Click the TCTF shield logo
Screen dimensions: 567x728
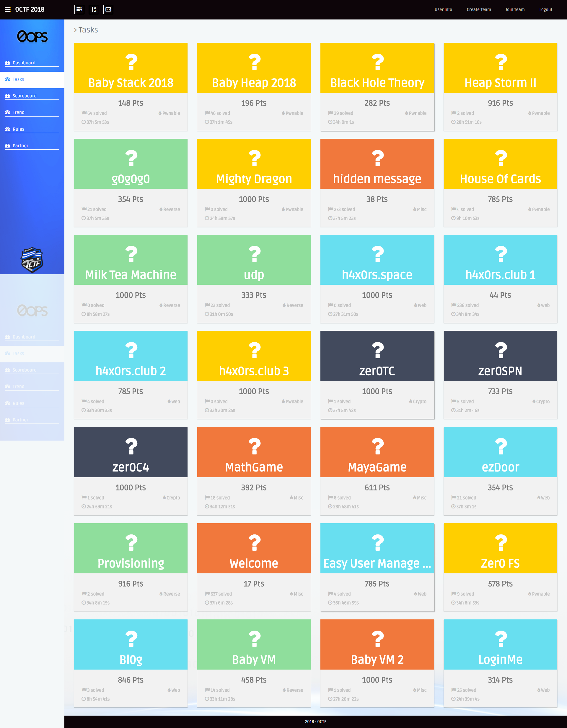[x=32, y=260]
